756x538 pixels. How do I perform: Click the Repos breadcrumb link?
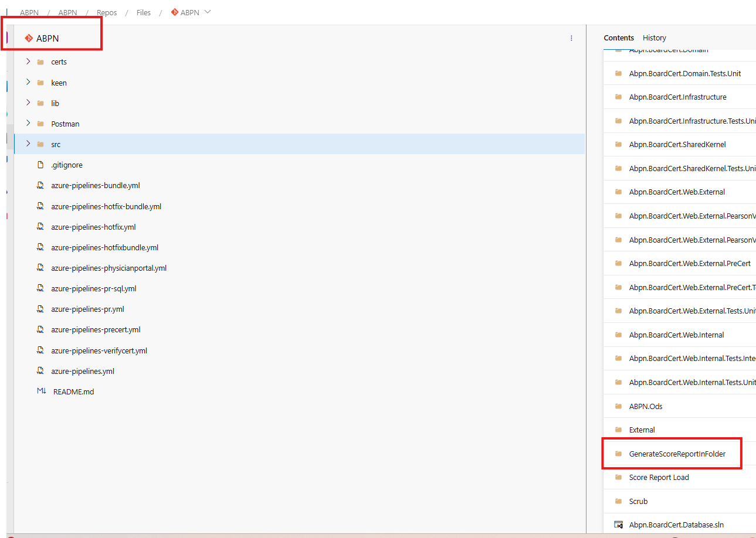107,12
